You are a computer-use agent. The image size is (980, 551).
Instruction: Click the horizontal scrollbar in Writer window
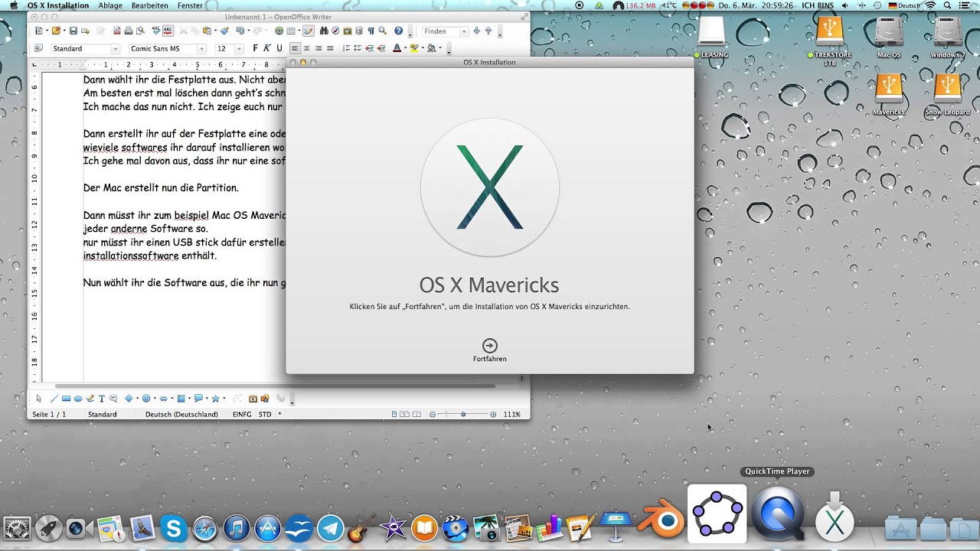click(x=275, y=386)
